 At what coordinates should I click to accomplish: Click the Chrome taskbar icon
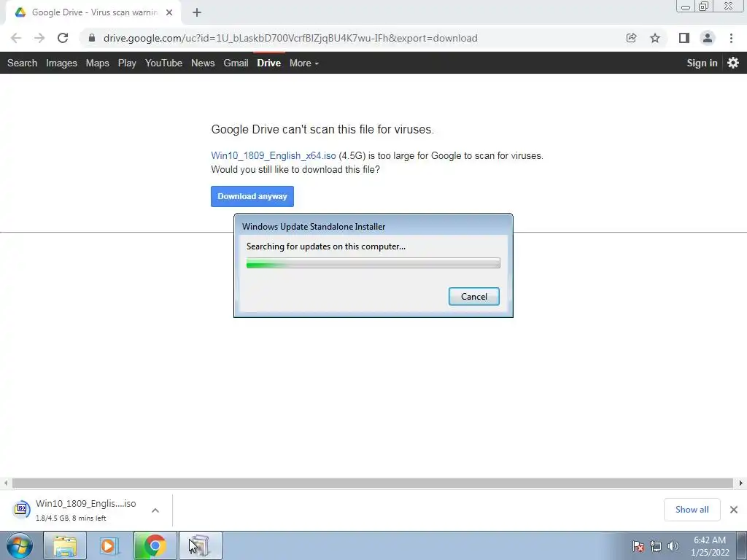(x=155, y=545)
